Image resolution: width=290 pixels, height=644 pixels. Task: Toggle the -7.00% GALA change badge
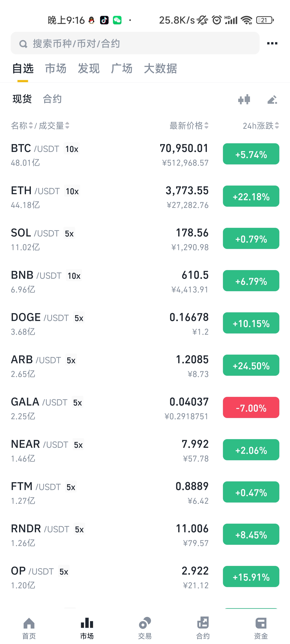pyautogui.click(x=251, y=408)
